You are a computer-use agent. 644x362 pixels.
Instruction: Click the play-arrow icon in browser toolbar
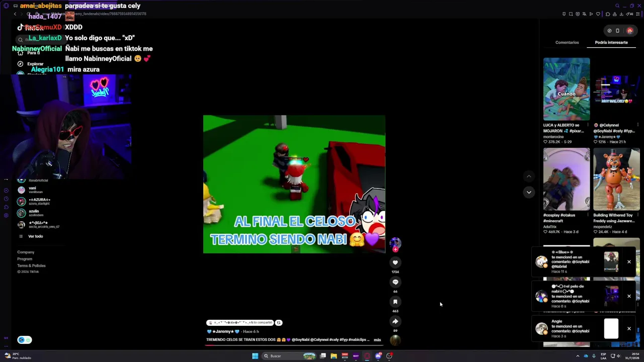click(x=591, y=14)
